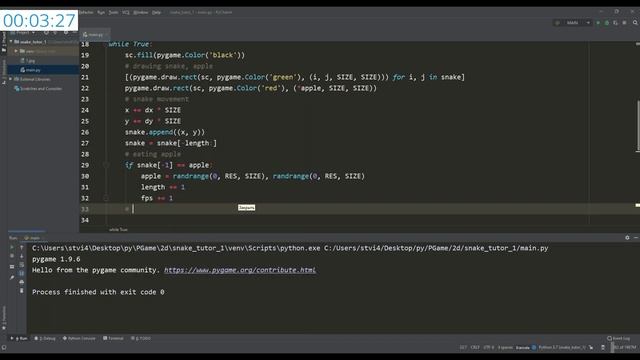
Task: Toggle the read-only lock icon in status bar
Action: 603,348
